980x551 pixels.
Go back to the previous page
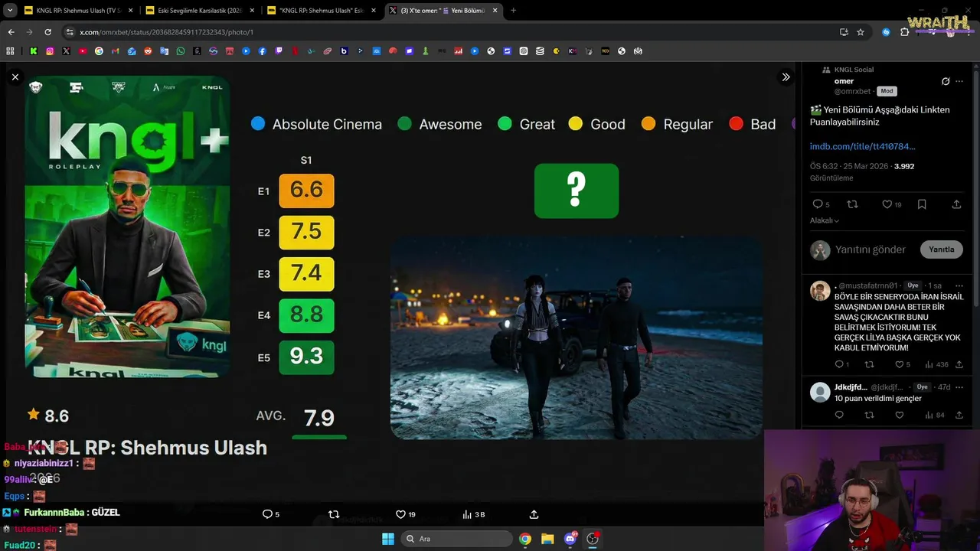[x=11, y=32]
